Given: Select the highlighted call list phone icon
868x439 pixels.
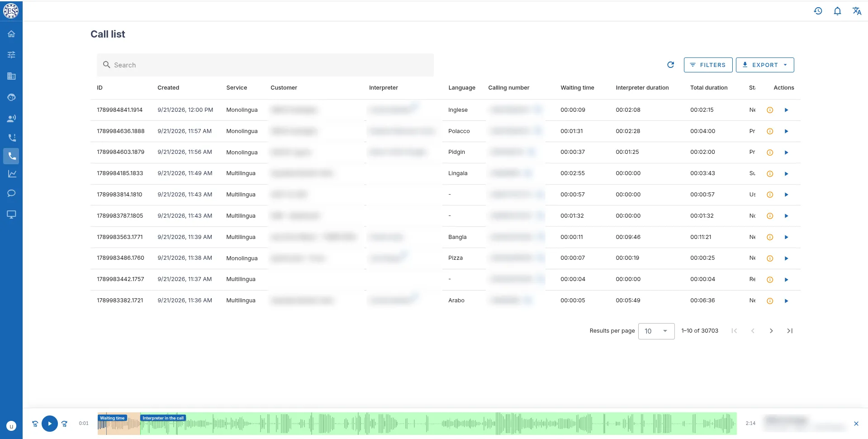Looking at the screenshot, I should [11, 156].
